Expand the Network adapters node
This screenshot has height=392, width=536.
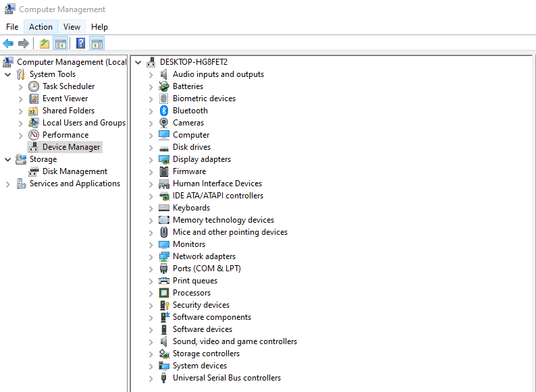pos(151,257)
